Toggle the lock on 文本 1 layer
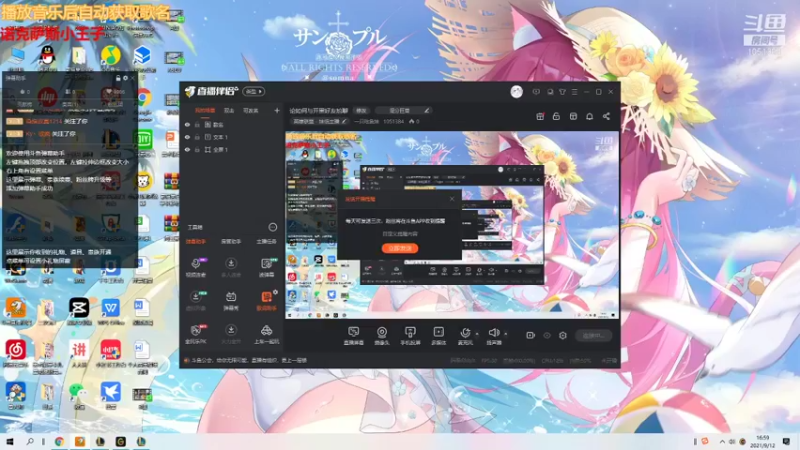The width and height of the screenshot is (800, 450). click(x=197, y=137)
